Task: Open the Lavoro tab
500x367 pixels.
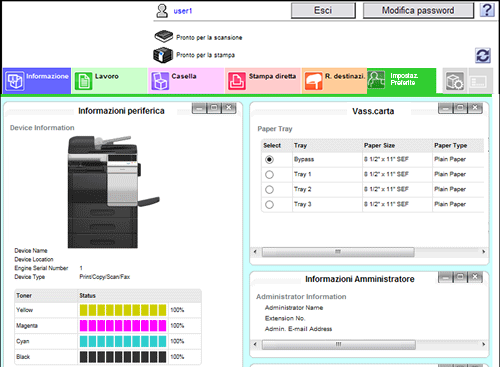Action: 110,81
